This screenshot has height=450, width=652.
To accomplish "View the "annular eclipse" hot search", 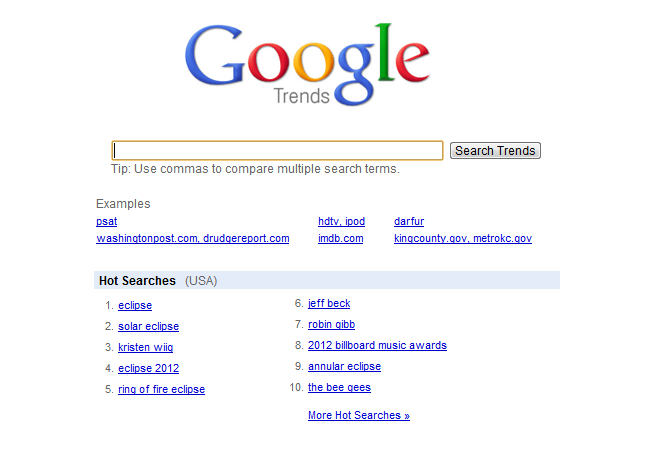I will tap(344, 366).
